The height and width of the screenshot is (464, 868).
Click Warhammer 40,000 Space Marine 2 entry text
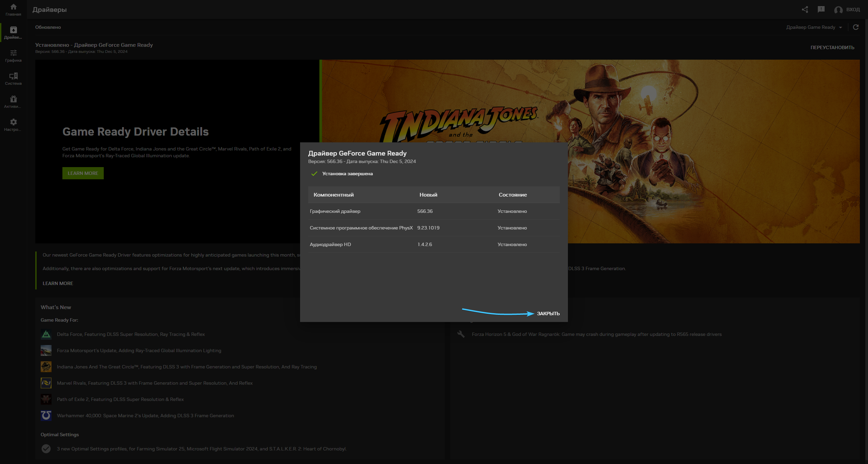click(x=145, y=416)
